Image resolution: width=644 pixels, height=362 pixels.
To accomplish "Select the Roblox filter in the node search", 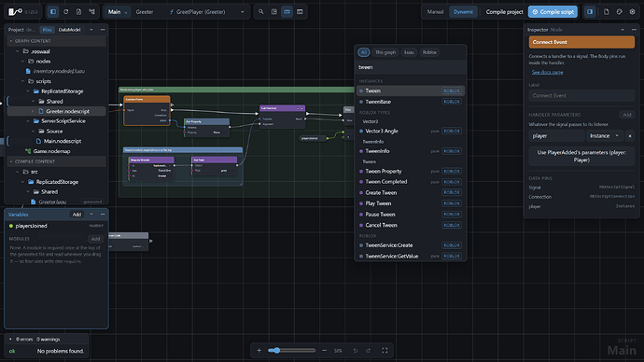I will 429,52.
